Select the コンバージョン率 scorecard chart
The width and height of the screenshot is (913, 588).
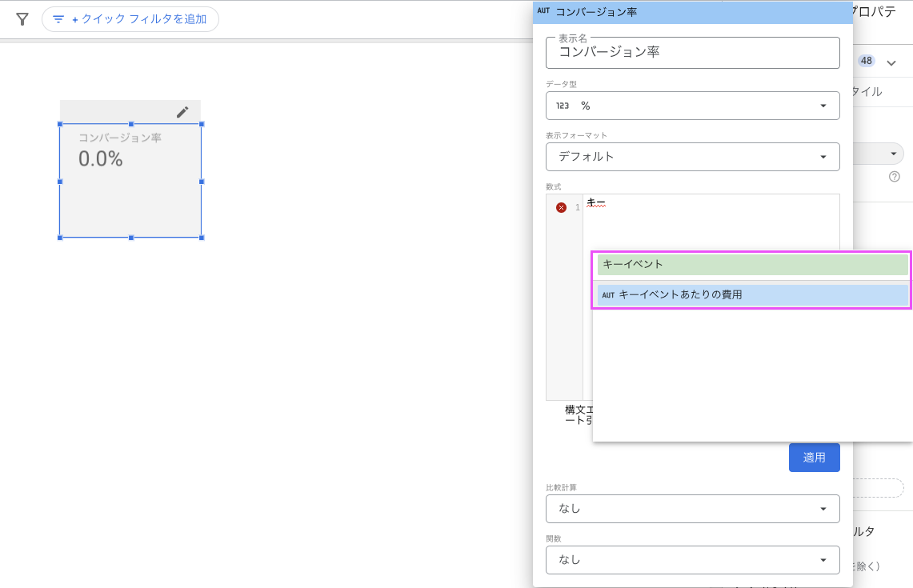click(x=130, y=181)
